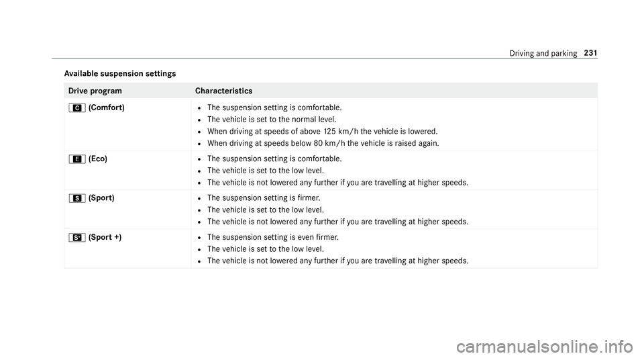Select the (Sport) label text

tap(101, 198)
